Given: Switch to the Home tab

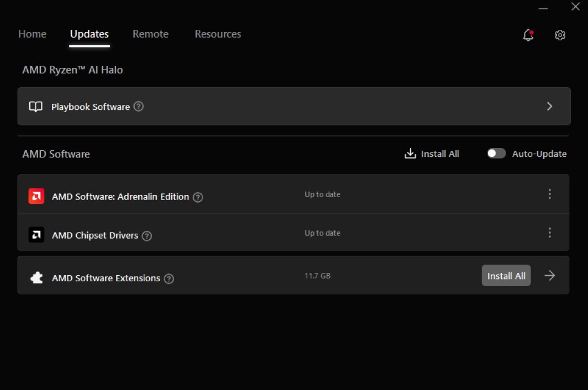Looking at the screenshot, I should click(32, 34).
